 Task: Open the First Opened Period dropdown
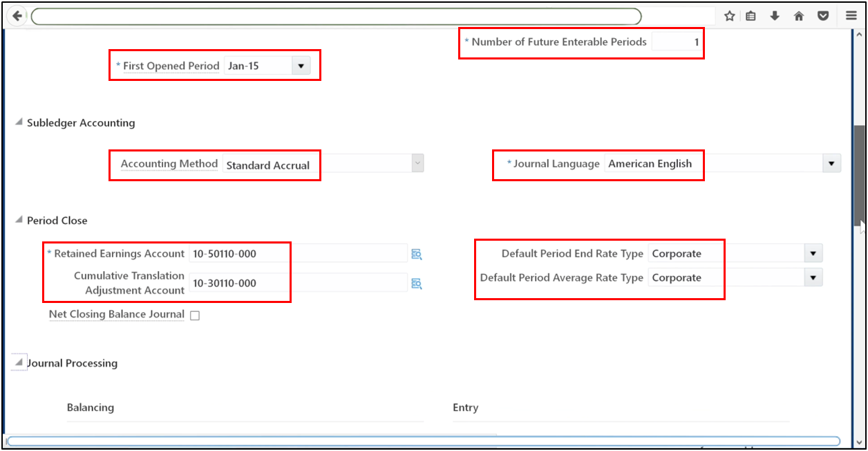point(301,65)
